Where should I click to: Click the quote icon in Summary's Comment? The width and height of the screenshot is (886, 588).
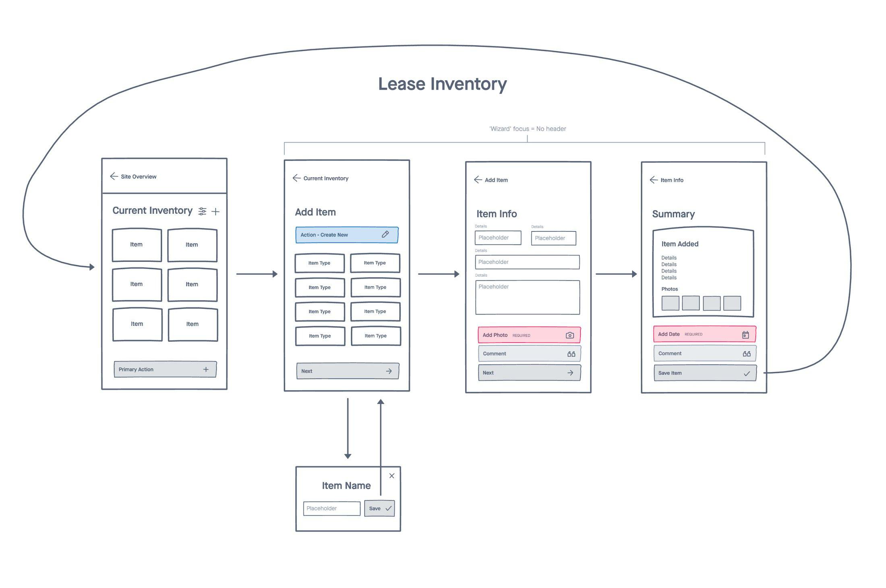[747, 354]
